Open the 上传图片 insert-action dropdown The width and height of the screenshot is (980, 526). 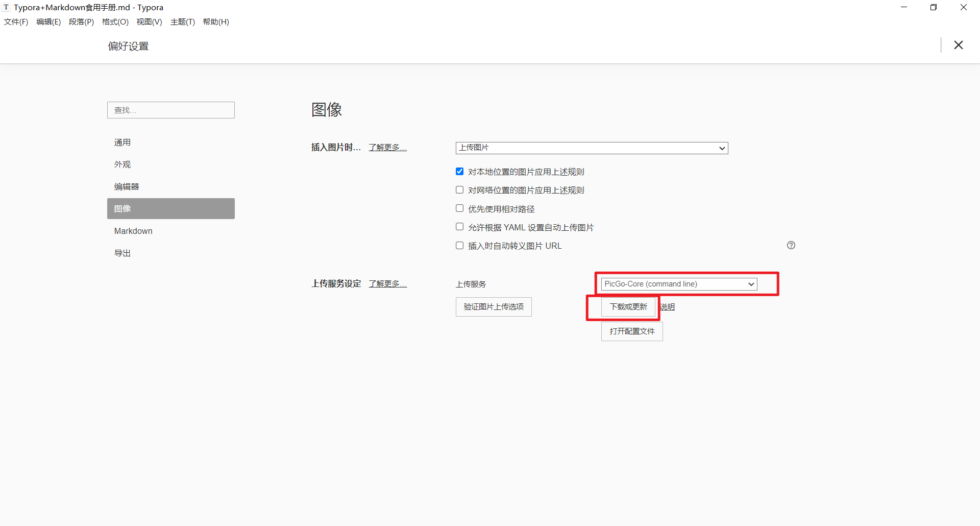coord(592,148)
